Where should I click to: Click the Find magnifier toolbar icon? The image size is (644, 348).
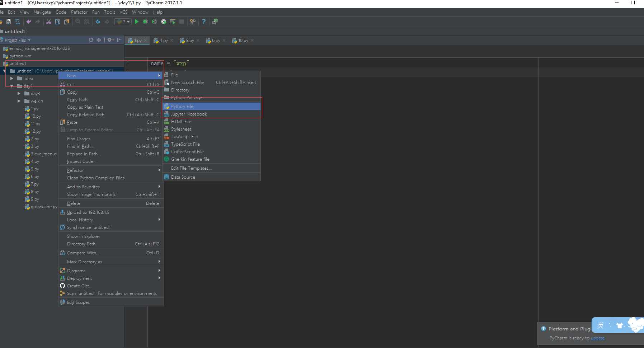pos(78,22)
